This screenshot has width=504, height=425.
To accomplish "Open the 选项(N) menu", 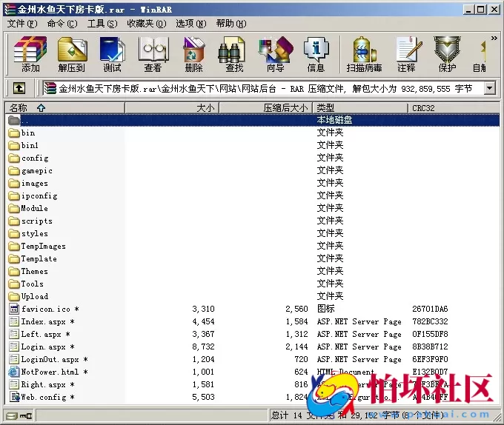I will 191,24.
